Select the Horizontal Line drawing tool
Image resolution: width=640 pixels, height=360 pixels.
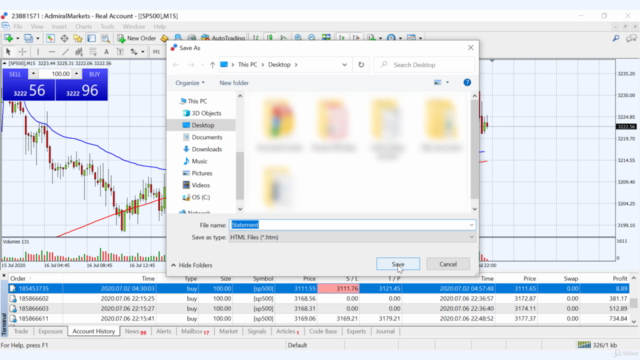click(x=51, y=52)
